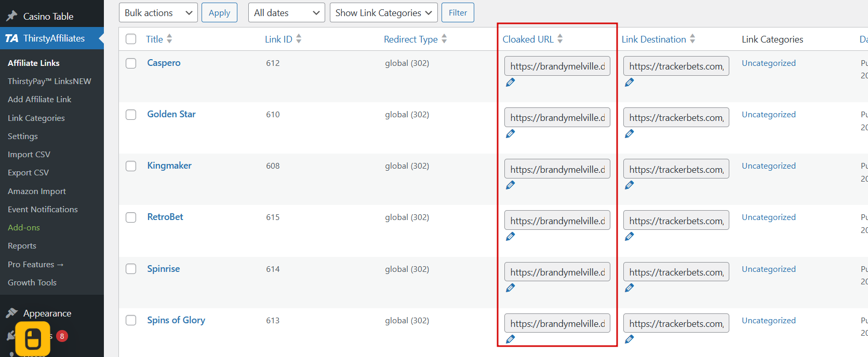Open the RetroBet affiliate link

pos(165,217)
